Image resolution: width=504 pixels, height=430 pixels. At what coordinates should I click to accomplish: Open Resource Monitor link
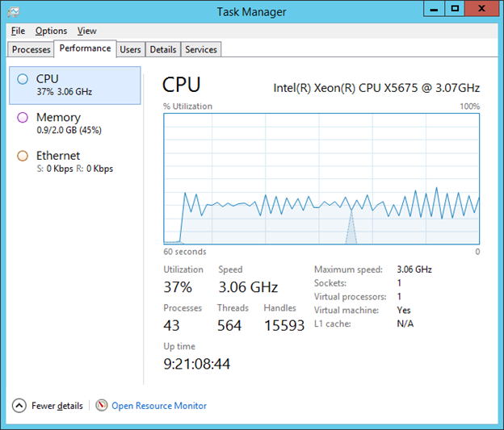pos(159,406)
